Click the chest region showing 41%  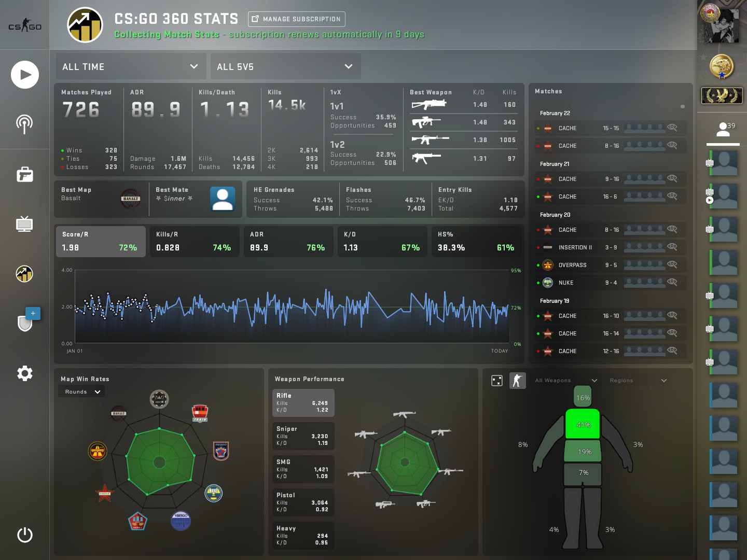[583, 425]
